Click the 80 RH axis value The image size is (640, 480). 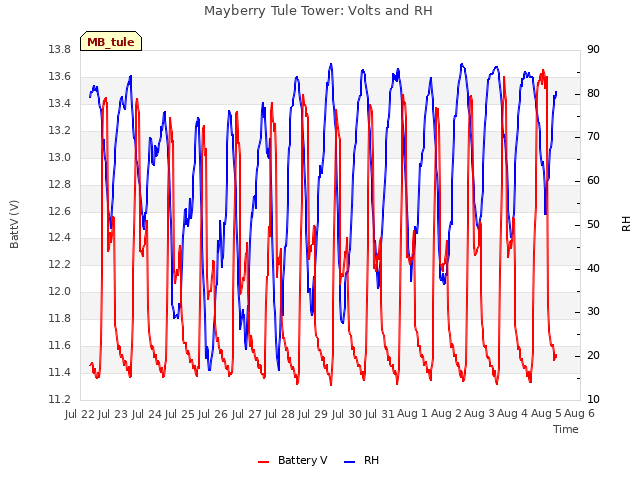[x=593, y=93]
